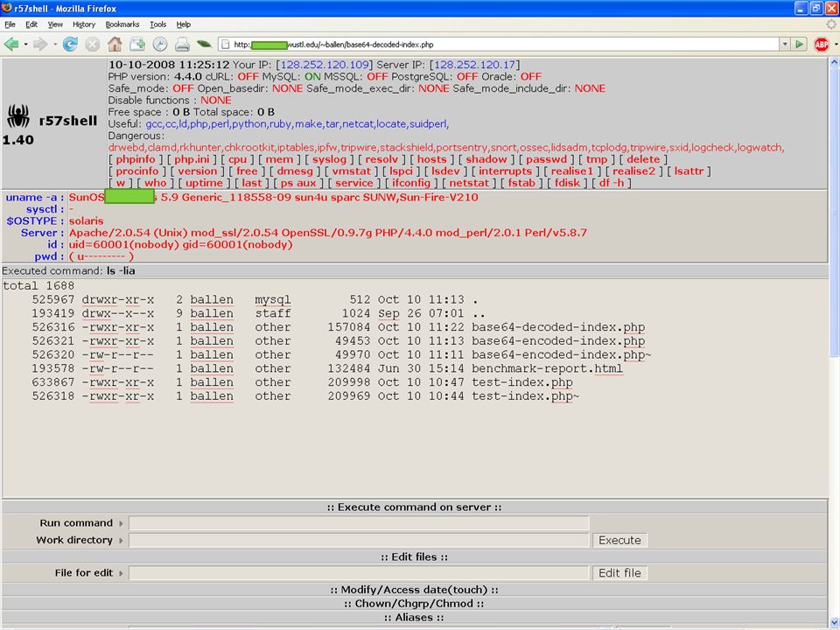Click the dmesg link
This screenshot has height=630, width=840.
coord(295,171)
